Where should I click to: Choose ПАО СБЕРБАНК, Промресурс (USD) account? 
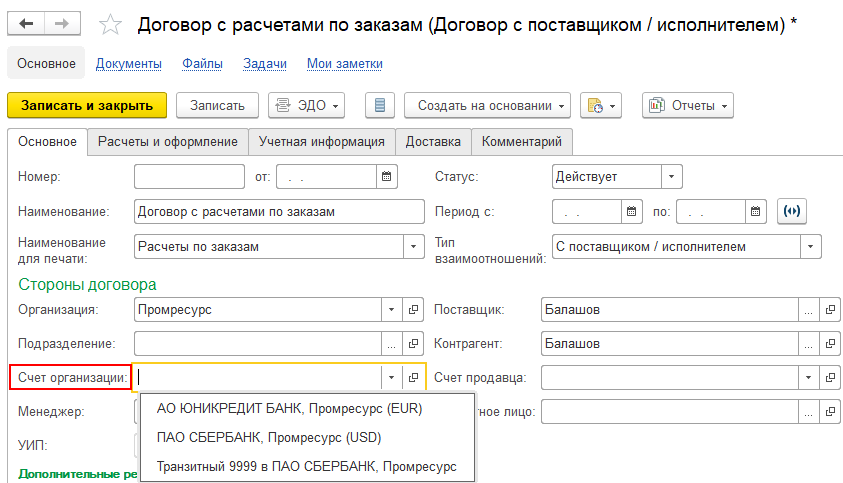point(269,437)
